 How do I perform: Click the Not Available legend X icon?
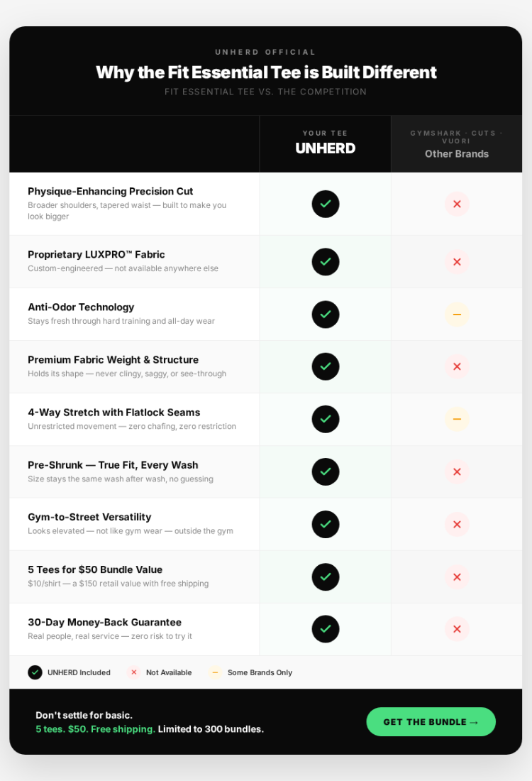click(x=133, y=672)
